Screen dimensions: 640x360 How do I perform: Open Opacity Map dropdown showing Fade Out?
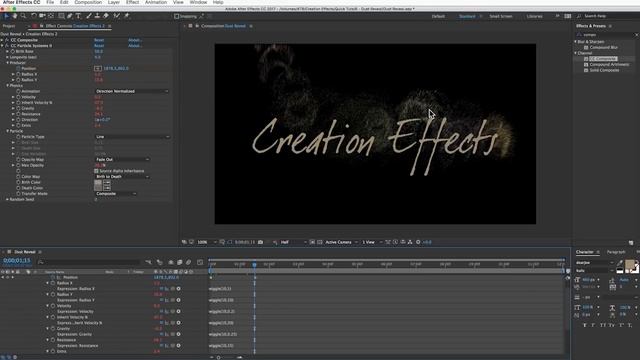122,160
